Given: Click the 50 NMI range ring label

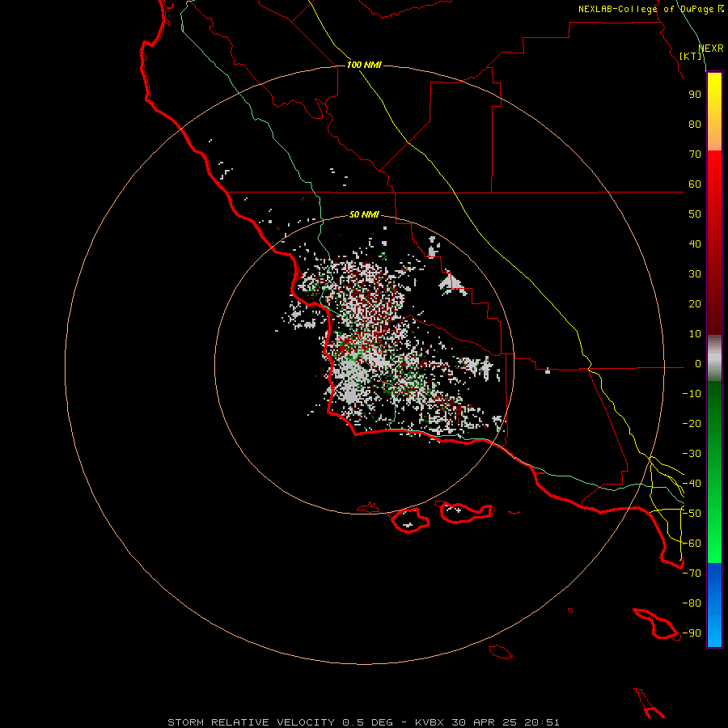Looking at the screenshot, I should pos(364,214).
